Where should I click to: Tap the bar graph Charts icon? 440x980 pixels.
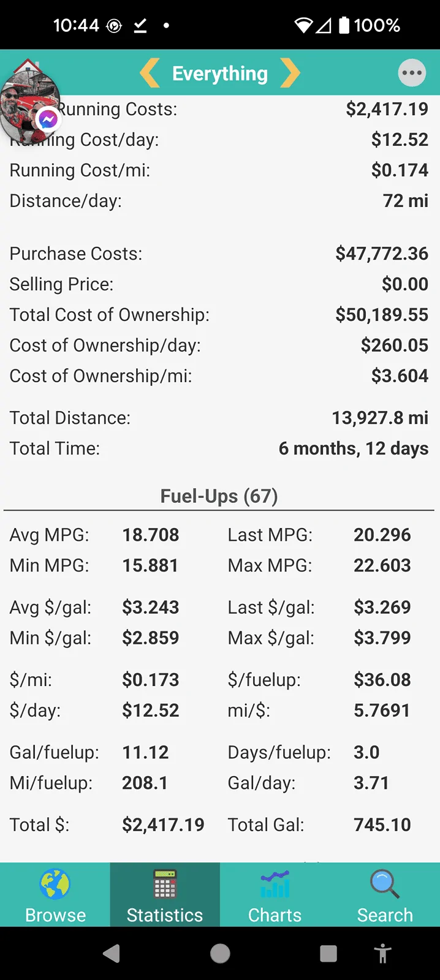275,884
